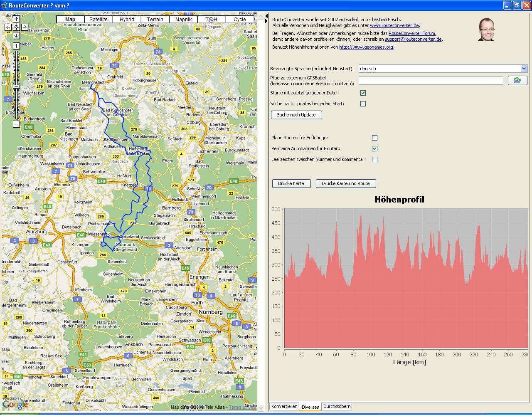Check 'Leerzeichen zwischen Nummer und Kommentar'
Viewport: 532px width, 415px height.
coord(374,159)
